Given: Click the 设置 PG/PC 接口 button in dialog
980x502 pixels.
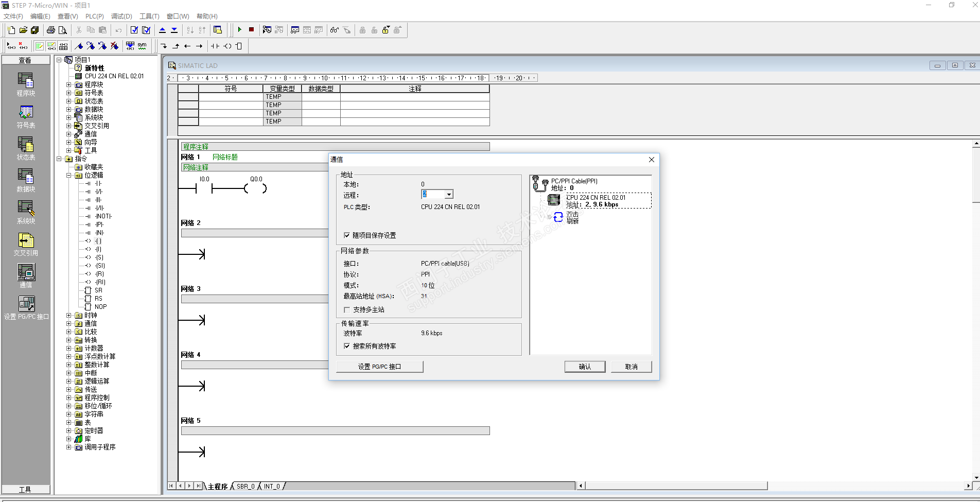Looking at the screenshot, I should click(x=380, y=367).
